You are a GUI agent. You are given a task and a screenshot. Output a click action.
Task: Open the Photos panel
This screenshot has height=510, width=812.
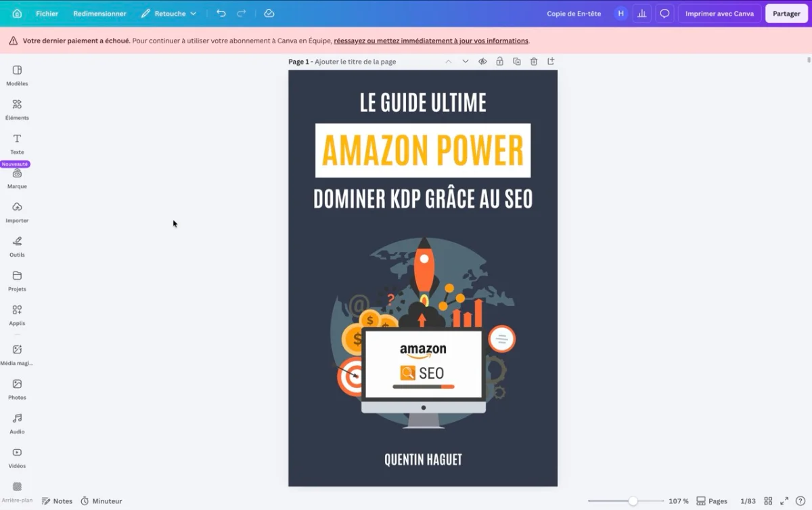point(17,389)
